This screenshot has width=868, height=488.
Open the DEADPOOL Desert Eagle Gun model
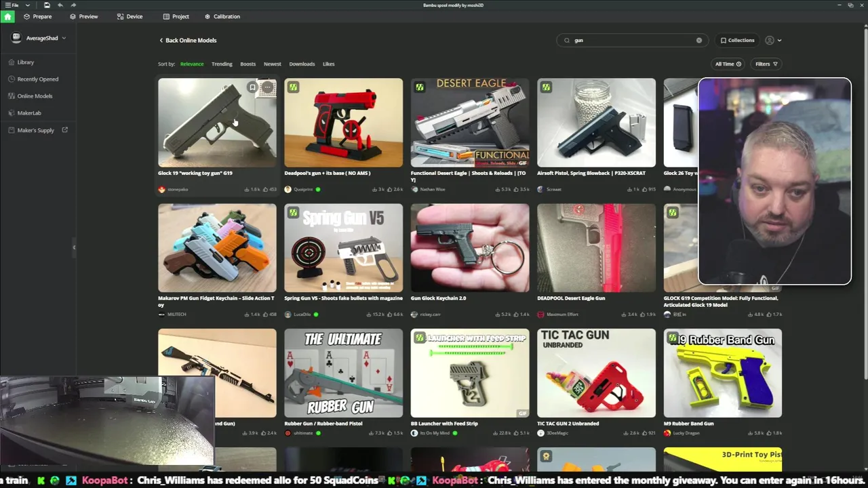(x=596, y=248)
